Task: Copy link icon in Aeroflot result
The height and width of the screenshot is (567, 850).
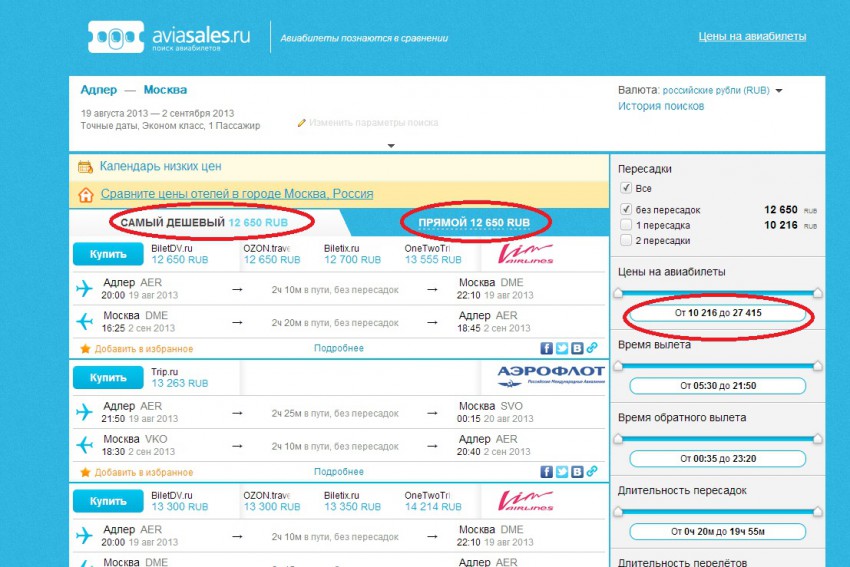Action: pyautogui.click(x=592, y=471)
